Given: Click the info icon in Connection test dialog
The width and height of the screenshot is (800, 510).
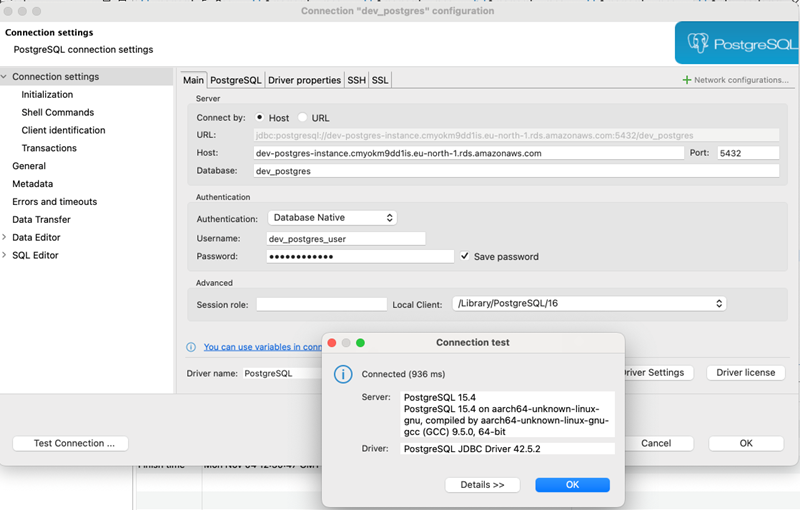Looking at the screenshot, I should (x=343, y=374).
